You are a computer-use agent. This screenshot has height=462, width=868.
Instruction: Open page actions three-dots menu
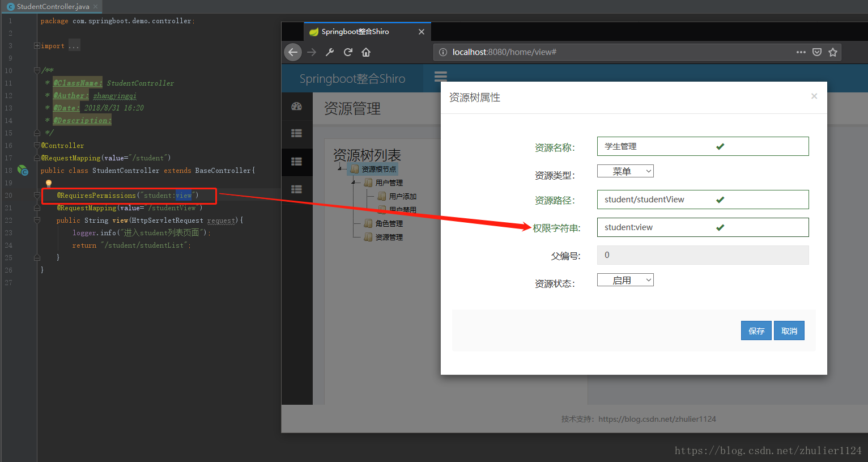[x=801, y=52]
